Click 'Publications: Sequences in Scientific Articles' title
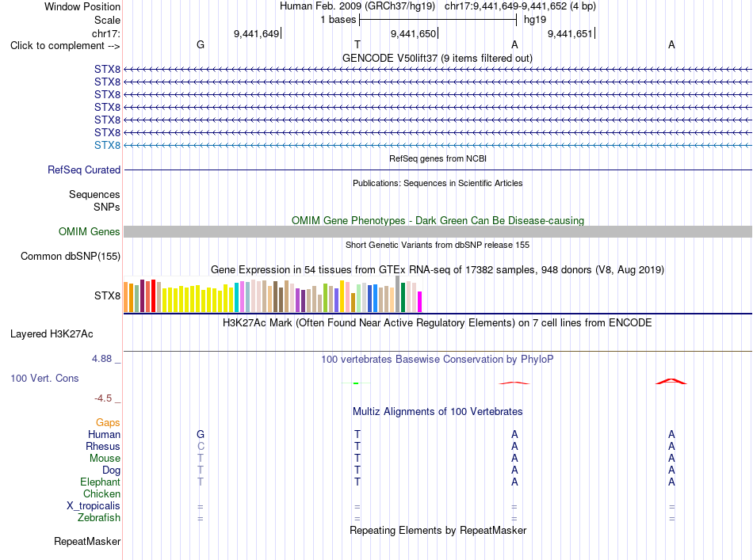 438,183
